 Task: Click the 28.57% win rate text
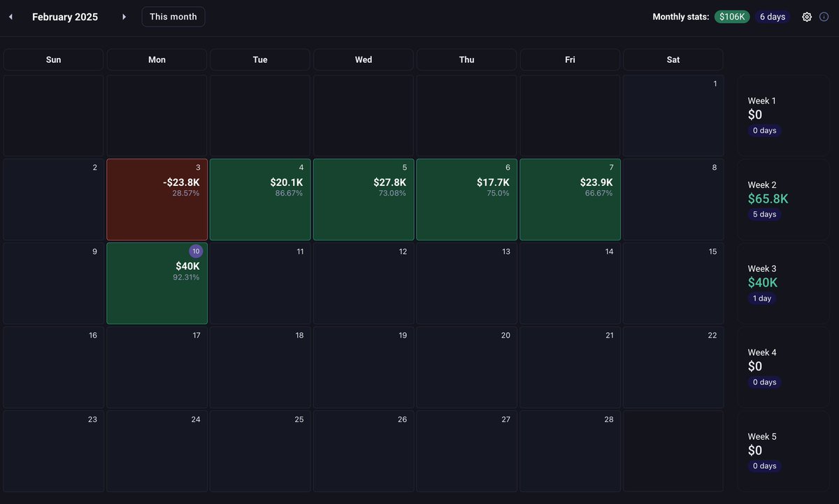(x=186, y=193)
